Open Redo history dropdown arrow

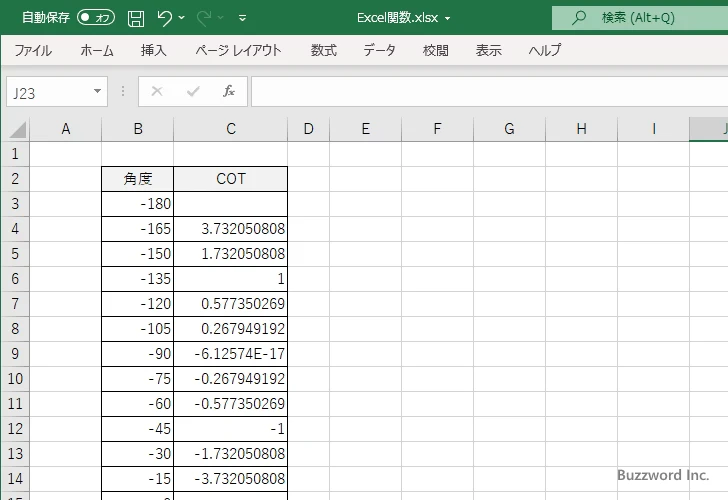click(221, 18)
